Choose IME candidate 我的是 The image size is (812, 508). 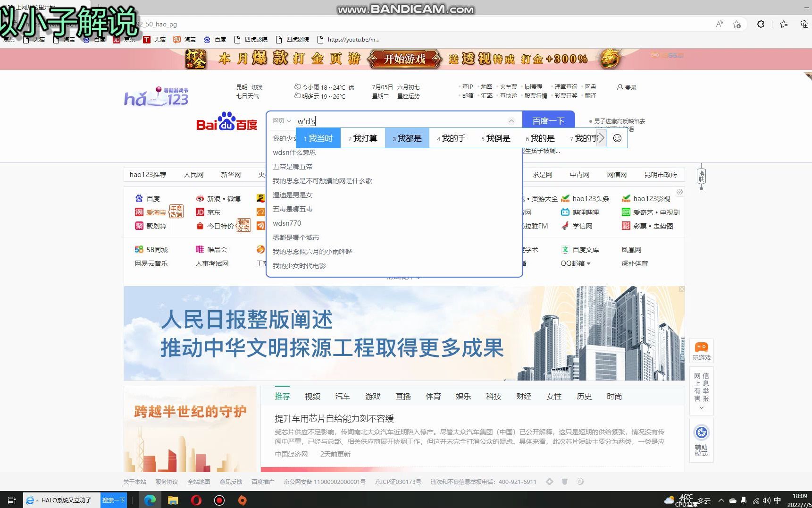point(540,138)
